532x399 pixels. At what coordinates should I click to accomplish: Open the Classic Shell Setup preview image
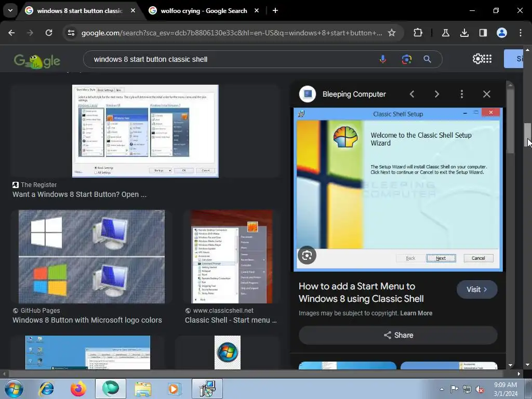398,190
